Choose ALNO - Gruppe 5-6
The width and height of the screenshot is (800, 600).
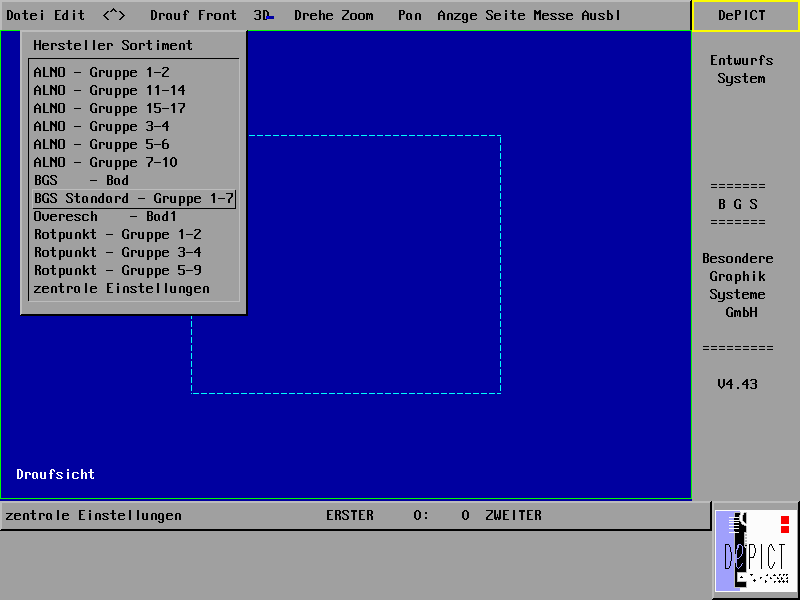coord(134,144)
